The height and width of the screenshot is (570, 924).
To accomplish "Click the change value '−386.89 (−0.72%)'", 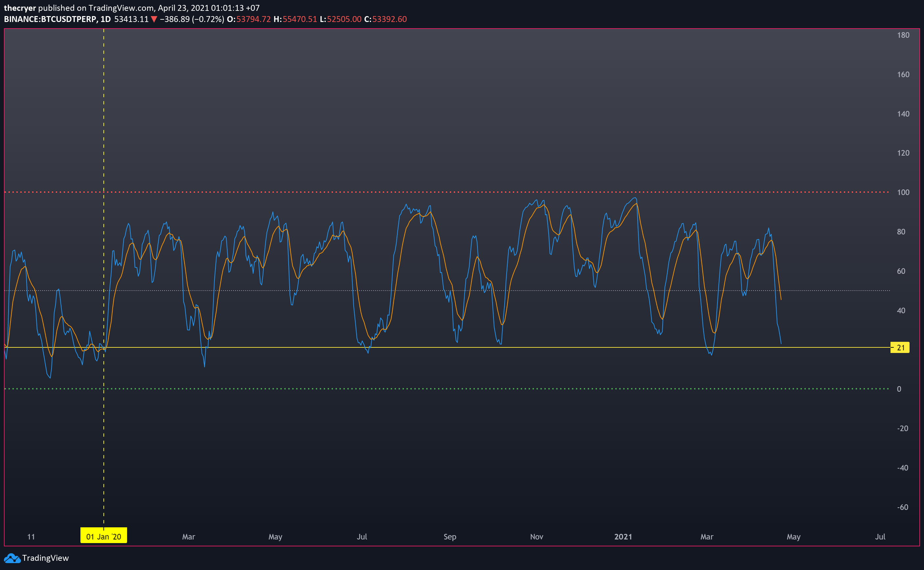I will 192,19.
